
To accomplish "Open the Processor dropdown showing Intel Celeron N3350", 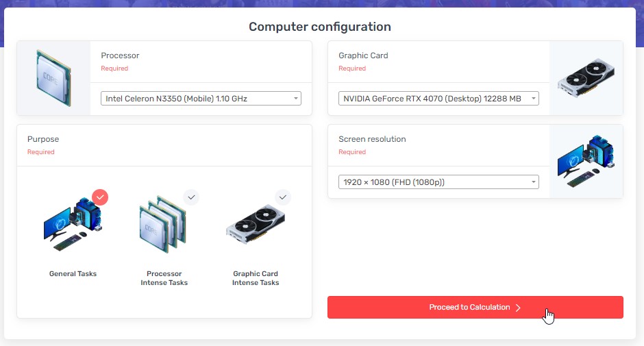I will click(x=201, y=99).
